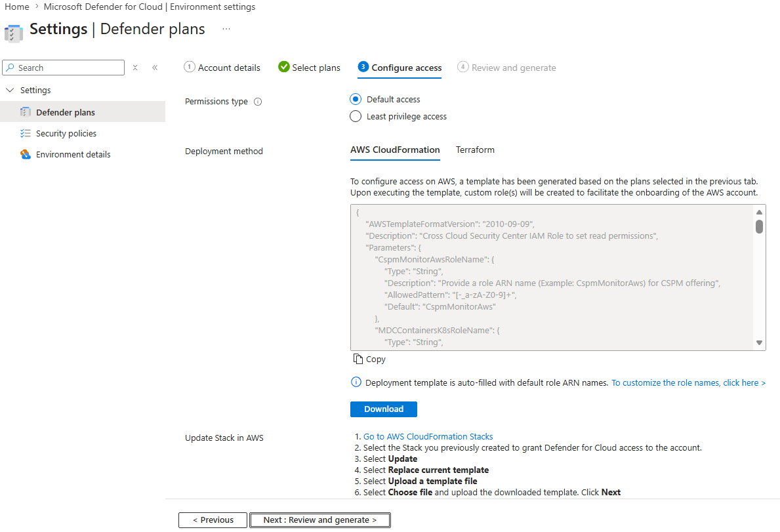Screen dimensions: 780x532
Task: Switch to the Terraform tab
Action: (475, 150)
